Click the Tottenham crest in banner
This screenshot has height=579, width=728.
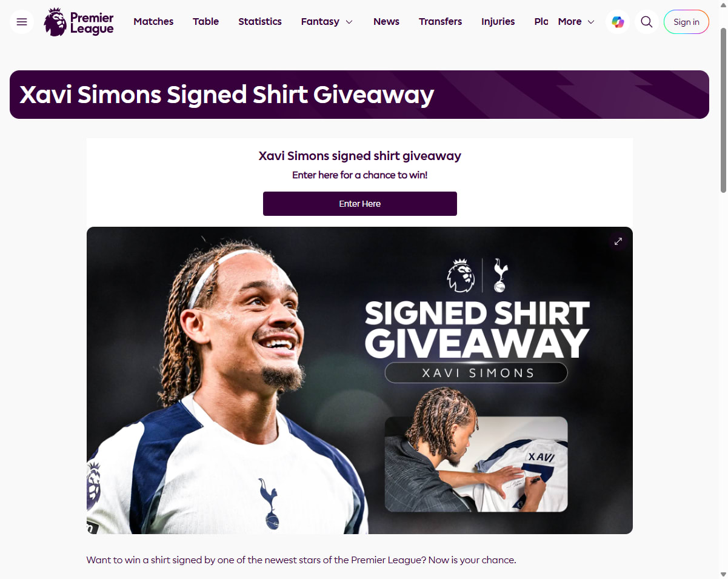pyautogui.click(x=500, y=275)
